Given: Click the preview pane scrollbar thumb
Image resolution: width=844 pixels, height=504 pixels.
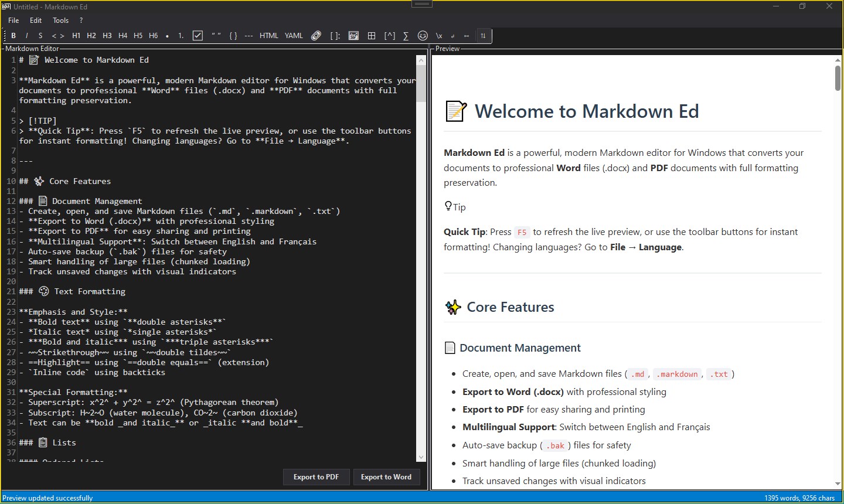Looking at the screenshot, I should 838,78.
